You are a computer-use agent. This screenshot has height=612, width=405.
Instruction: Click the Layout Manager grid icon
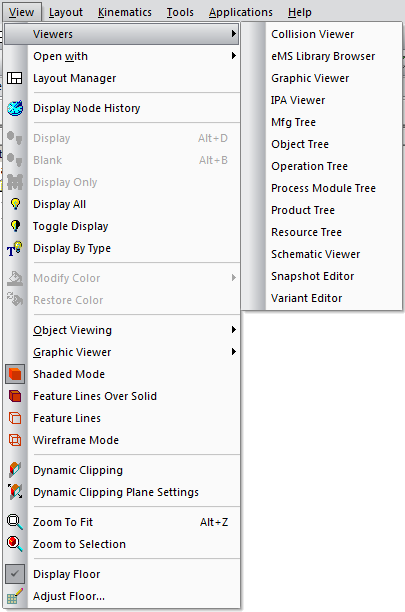point(15,78)
